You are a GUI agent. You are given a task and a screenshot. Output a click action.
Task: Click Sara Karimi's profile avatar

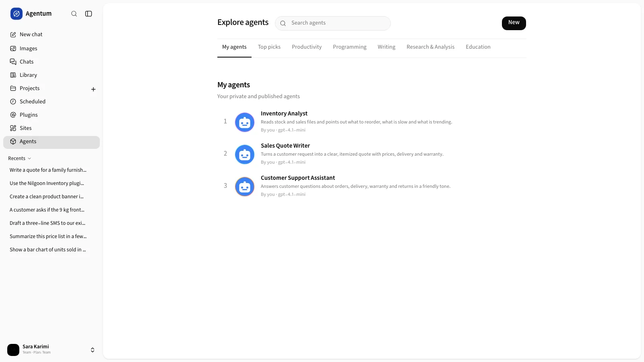(x=13, y=350)
